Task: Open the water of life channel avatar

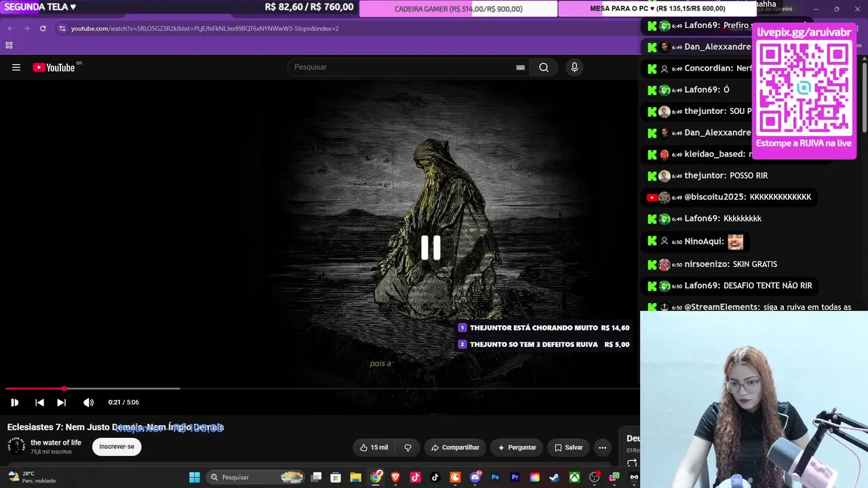Action: 16,446
